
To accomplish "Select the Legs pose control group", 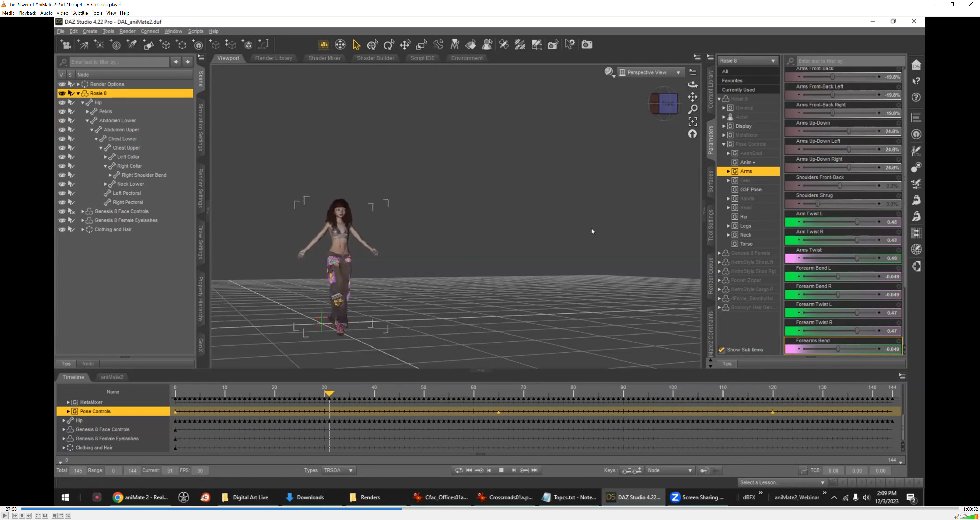I will click(746, 226).
